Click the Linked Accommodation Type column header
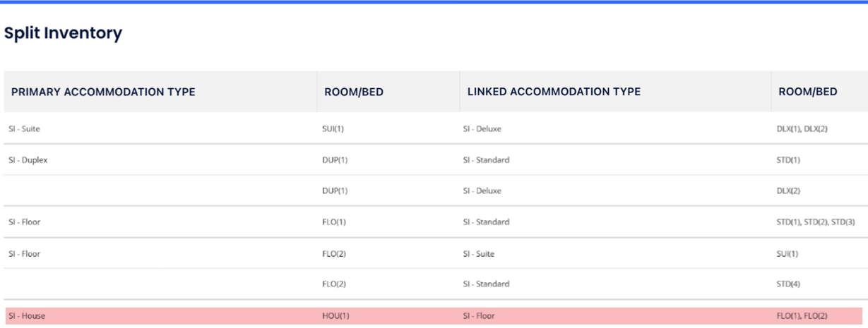This screenshot has height=328, width=868. 554,92
